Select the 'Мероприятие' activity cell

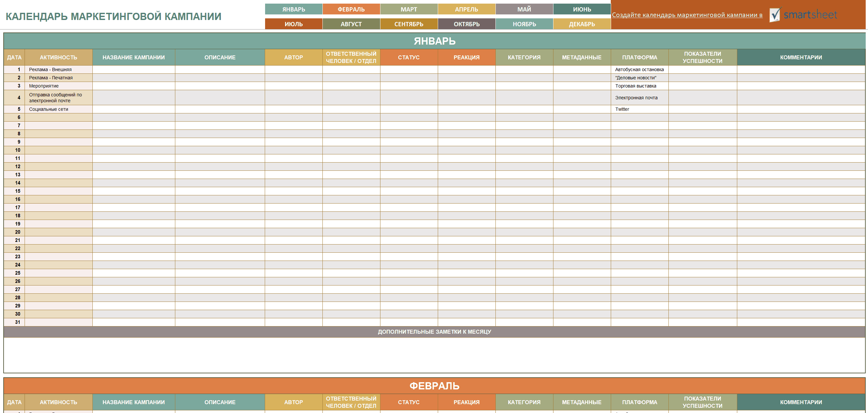point(59,86)
